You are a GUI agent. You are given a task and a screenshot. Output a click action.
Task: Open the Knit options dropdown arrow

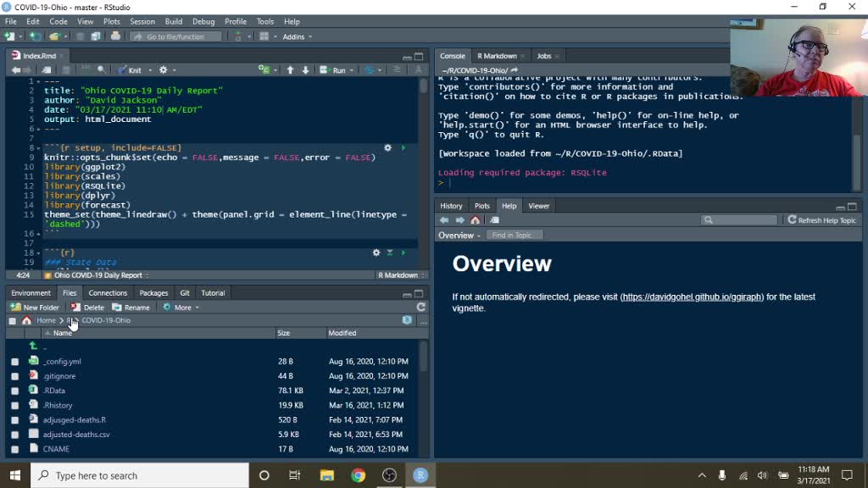pyautogui.click(x=150, y=70)
